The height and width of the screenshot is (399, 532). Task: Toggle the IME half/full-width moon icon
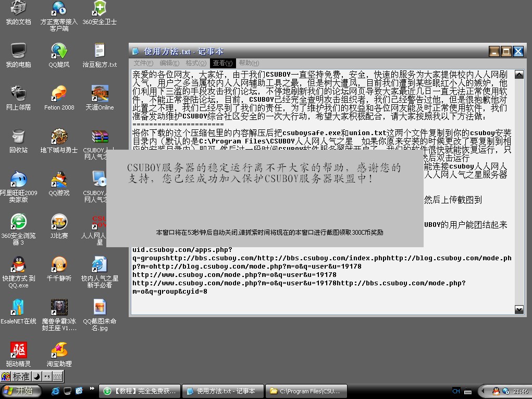(x=36, y=377)
